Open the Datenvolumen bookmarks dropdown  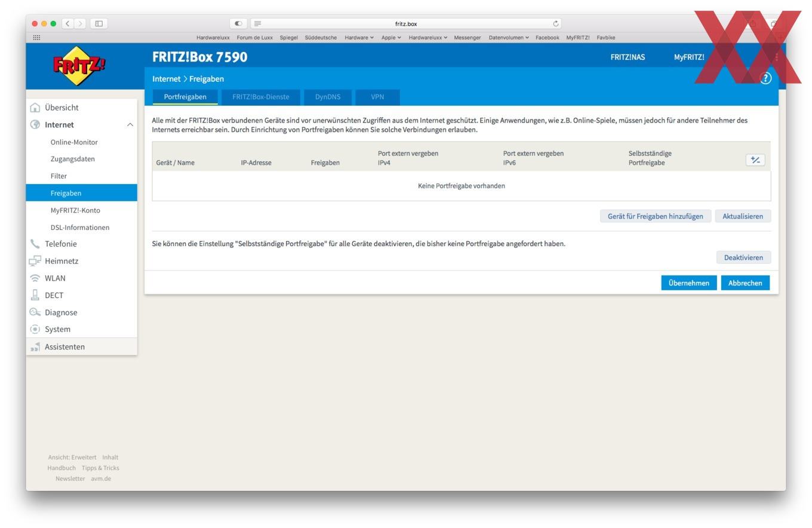pyautogui.click(x=509, y=38)
